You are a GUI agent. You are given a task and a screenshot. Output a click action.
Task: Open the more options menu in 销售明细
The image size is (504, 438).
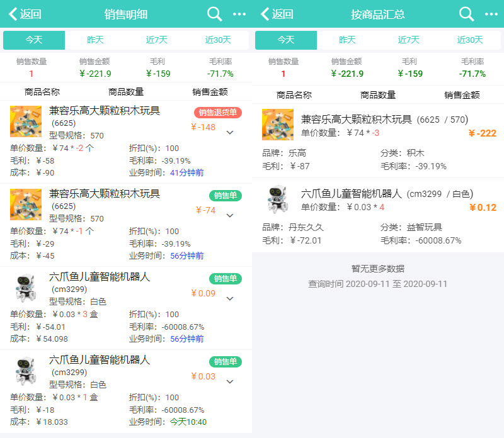(239, 14)
